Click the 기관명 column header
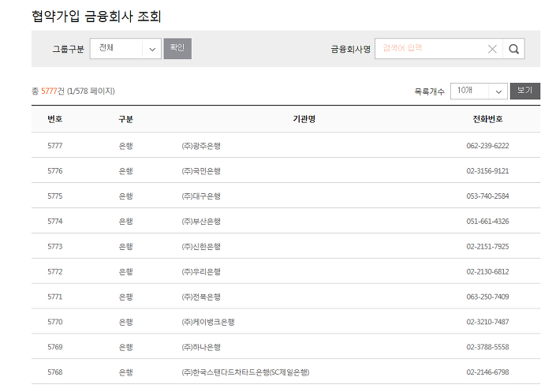Screen dimensions: 552x392 tap(304, 119)
